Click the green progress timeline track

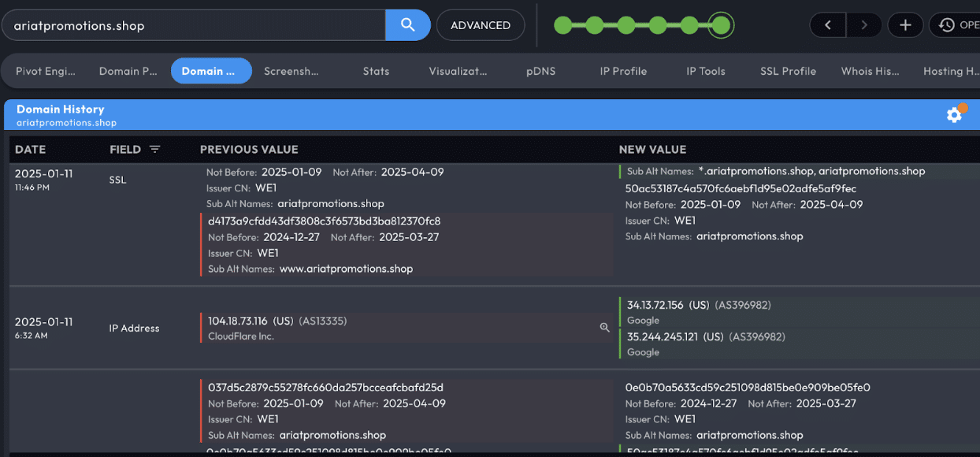(x=642, y=25)
